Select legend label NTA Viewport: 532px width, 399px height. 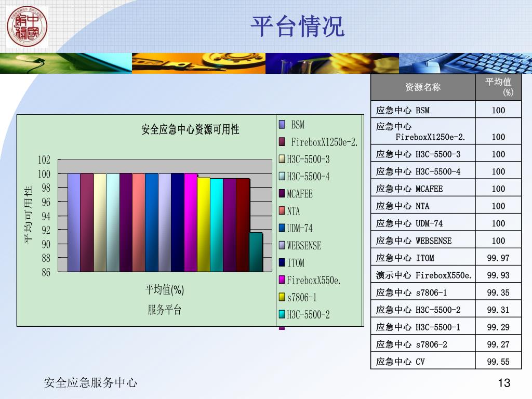tap(294, 211)
